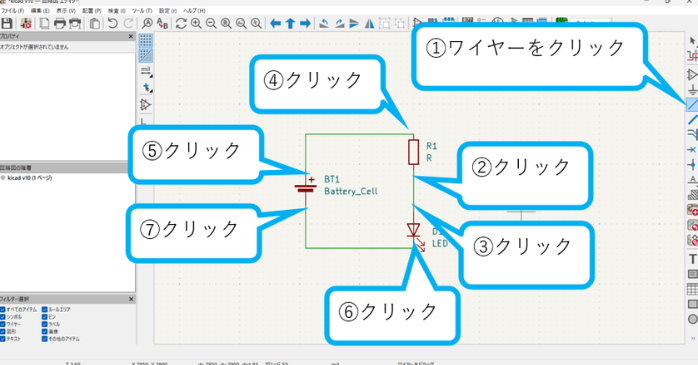Toggle the 画像 filter checkbox
698x365 pixels.
pyautogui.click(x=45, y=332)
